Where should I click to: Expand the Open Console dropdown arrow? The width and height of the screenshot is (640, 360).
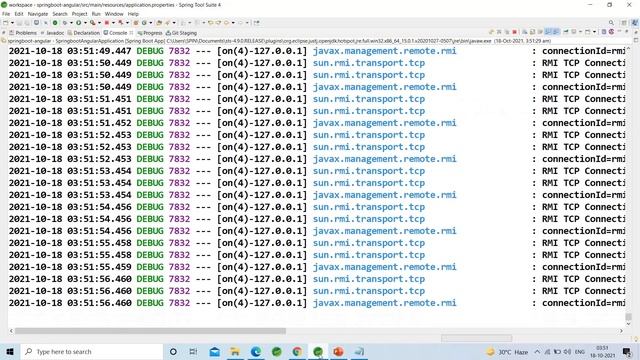(x=594, y=32)
